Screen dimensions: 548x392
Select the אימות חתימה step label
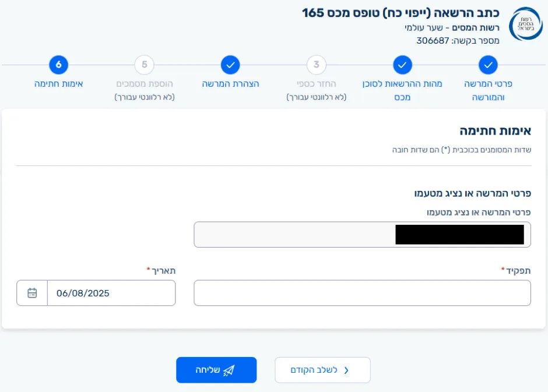59,84
